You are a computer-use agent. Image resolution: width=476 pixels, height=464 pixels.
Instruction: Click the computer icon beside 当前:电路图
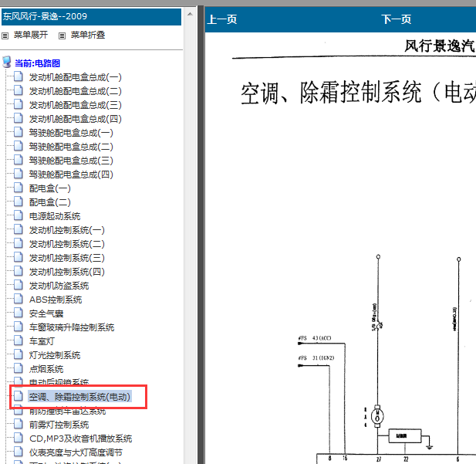(7, 62)
